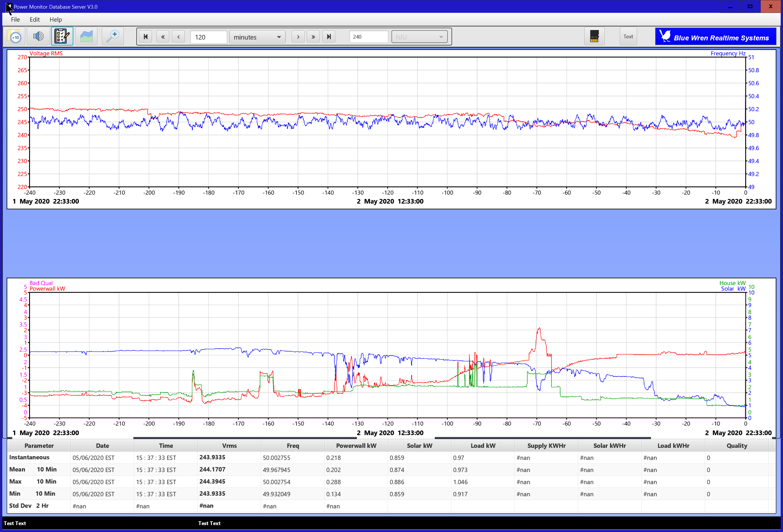783x532 pixels.
Task: Open the Edit menu
Action: (x=34, y=20)
